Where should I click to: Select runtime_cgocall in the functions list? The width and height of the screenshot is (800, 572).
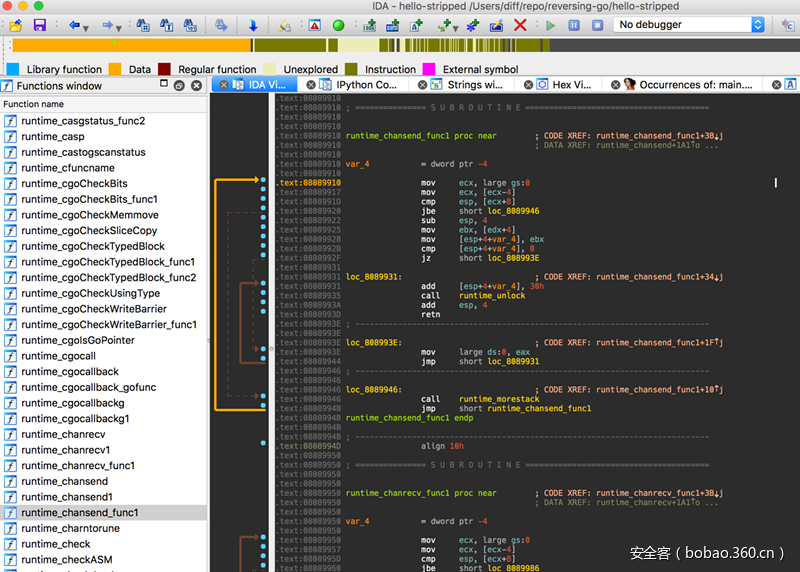click(58, 356)
